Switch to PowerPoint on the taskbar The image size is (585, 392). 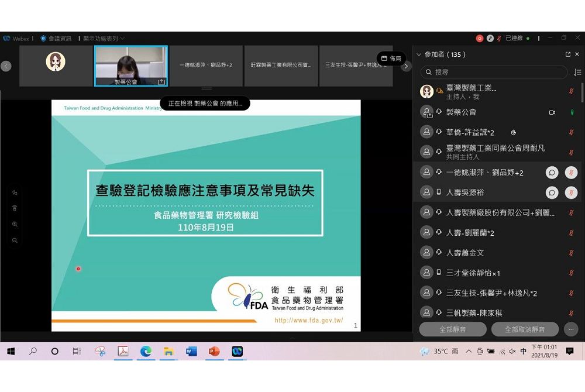[x=214, y=352]
